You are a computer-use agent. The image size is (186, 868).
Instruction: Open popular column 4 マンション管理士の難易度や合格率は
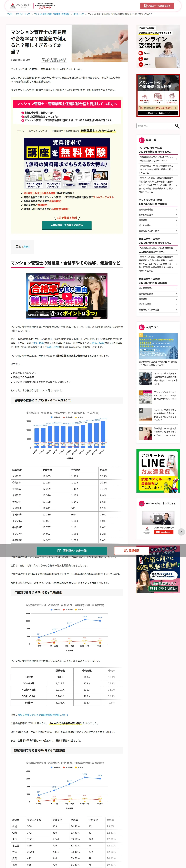(x=158, y=415)
